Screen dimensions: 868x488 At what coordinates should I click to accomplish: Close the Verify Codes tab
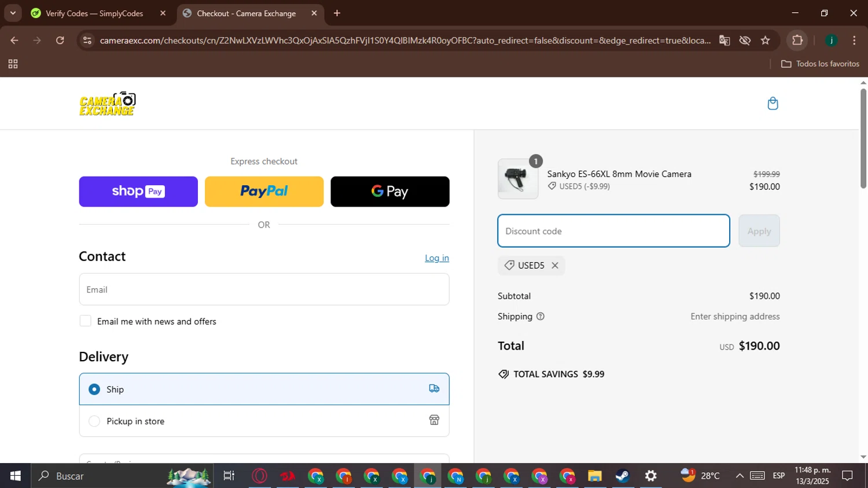[x=163, y=13]
